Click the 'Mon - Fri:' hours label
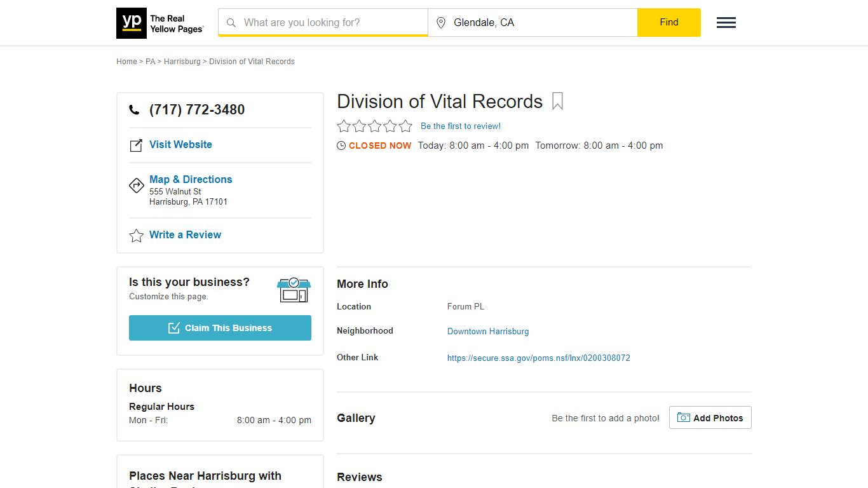The image size is (868, 488). (149, 420)
